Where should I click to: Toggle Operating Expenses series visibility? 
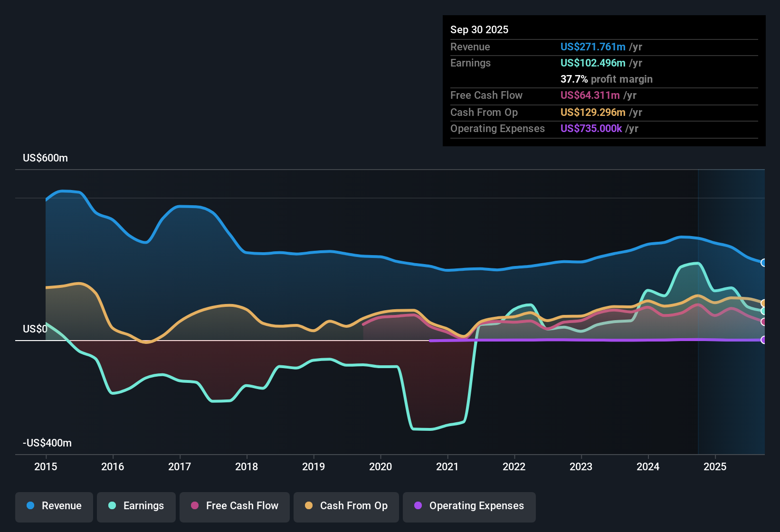click(x=469, y=506)
